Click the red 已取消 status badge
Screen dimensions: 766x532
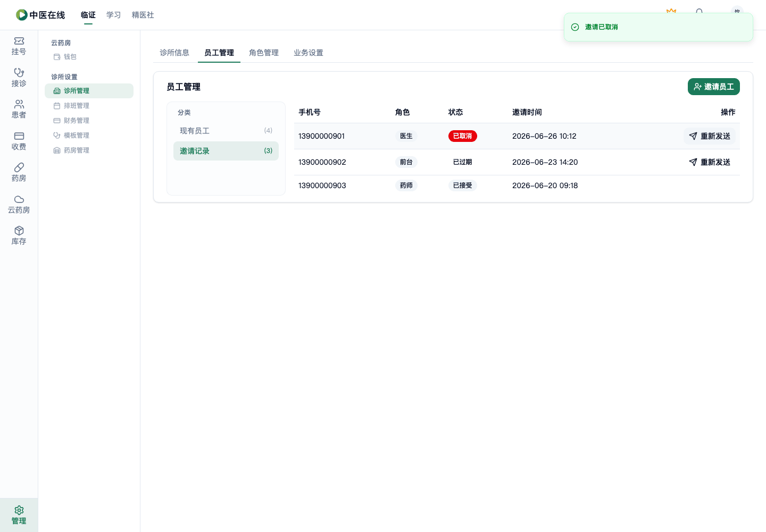coord(463,136)
